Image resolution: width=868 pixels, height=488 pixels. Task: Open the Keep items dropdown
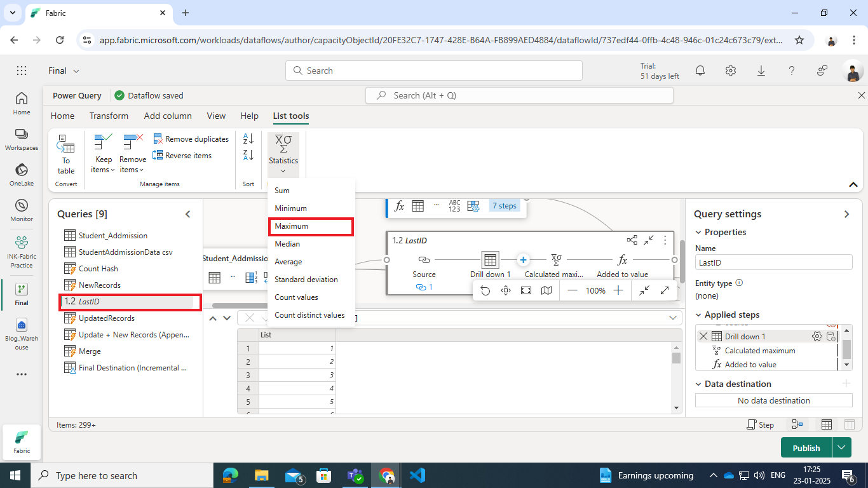coord(103,154)
